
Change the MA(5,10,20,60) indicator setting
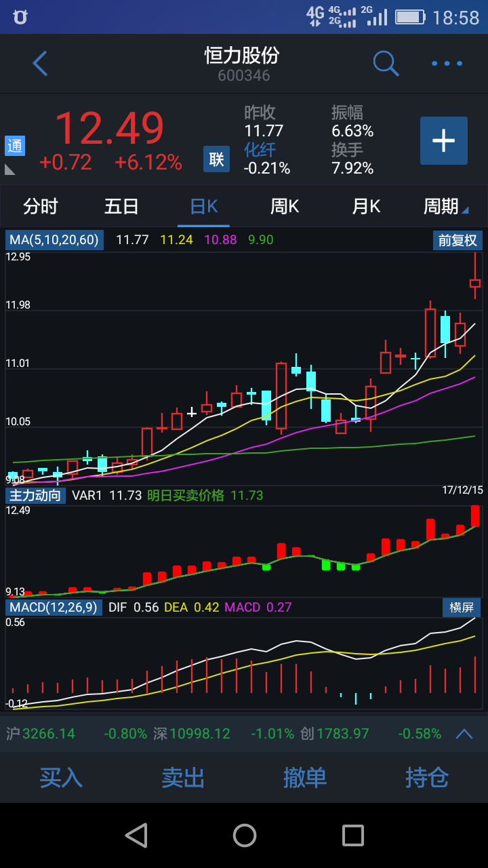tap(54, 240)
